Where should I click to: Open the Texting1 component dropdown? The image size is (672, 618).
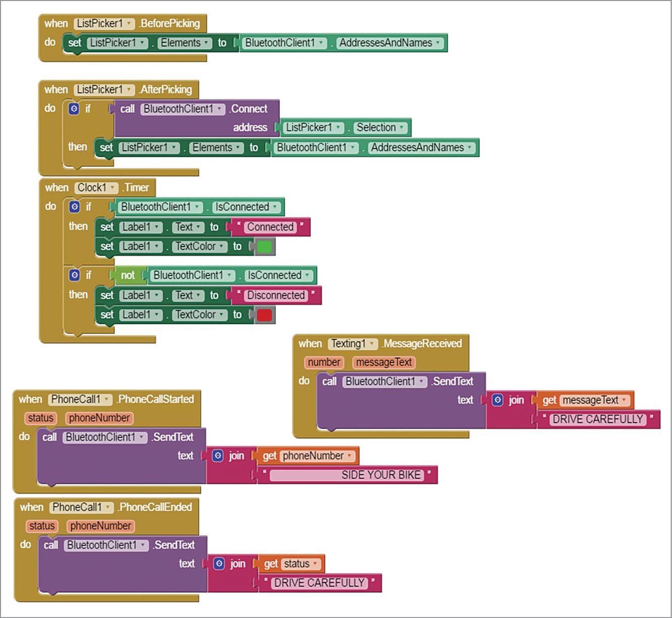pyautogui.click(x=372, y=344)
